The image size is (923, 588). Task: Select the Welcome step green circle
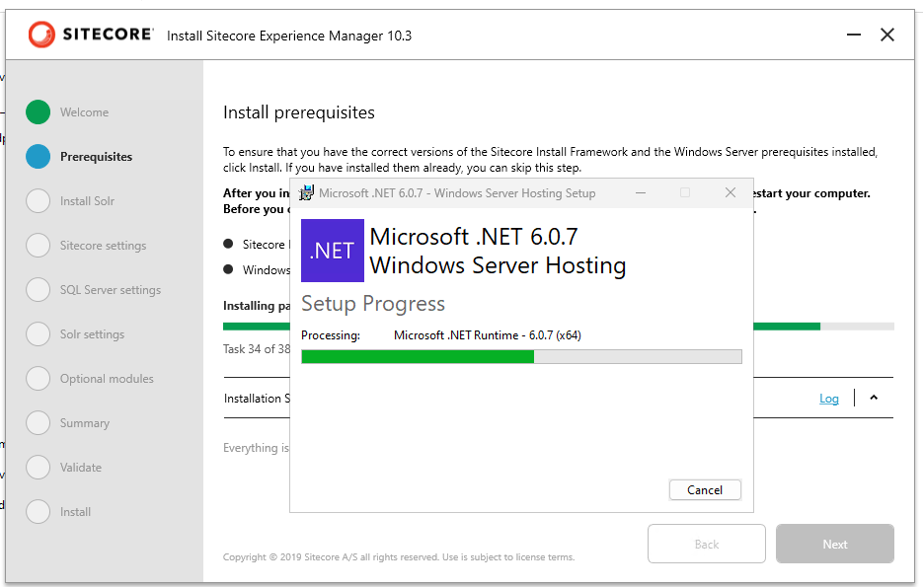coord(38,112)
